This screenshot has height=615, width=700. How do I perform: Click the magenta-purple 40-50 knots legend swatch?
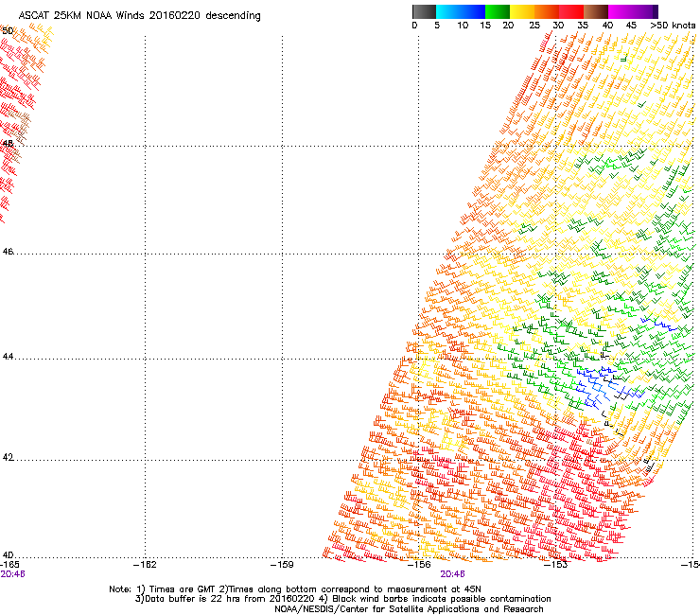pyautogui.click(x=633, y=11)
